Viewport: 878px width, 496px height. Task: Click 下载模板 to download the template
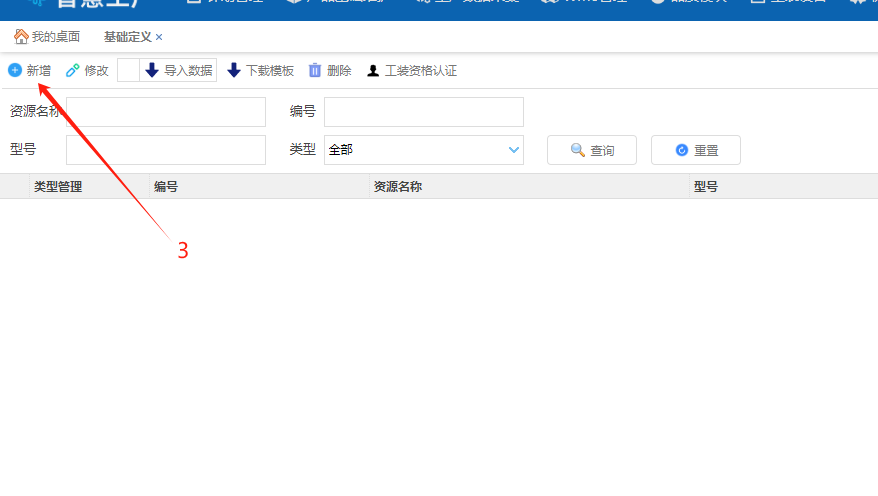pos(261,70)
